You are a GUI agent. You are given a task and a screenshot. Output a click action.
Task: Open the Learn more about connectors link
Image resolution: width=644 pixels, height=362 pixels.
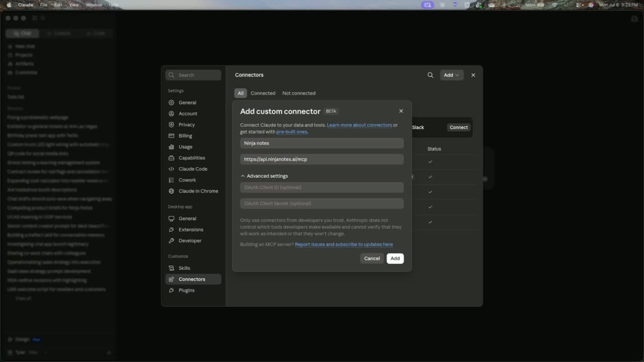(359, 125)
